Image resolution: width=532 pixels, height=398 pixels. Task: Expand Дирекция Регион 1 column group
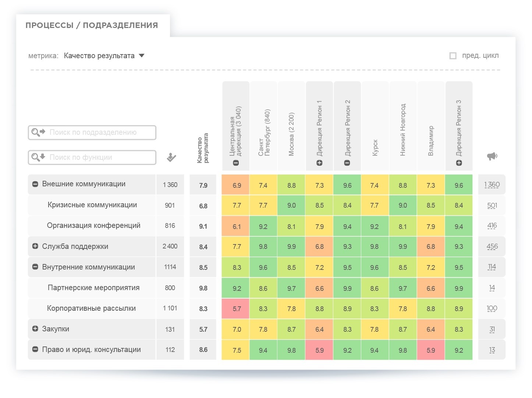point(319,163)
